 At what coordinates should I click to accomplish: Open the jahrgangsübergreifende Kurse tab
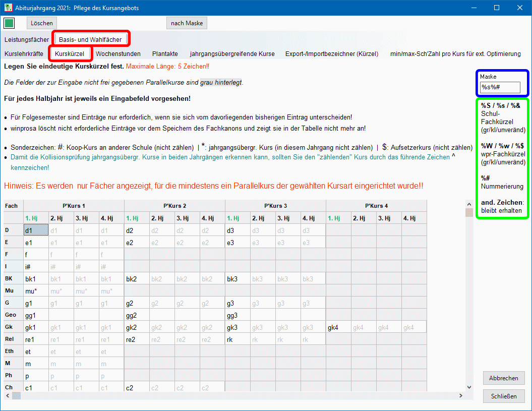click(x=232, y=53)
